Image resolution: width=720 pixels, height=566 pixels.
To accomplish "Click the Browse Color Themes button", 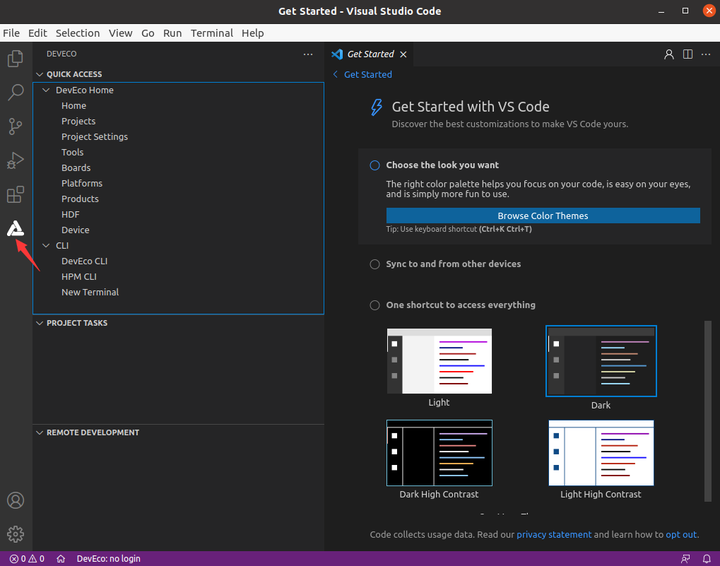I will click(543, 216).
